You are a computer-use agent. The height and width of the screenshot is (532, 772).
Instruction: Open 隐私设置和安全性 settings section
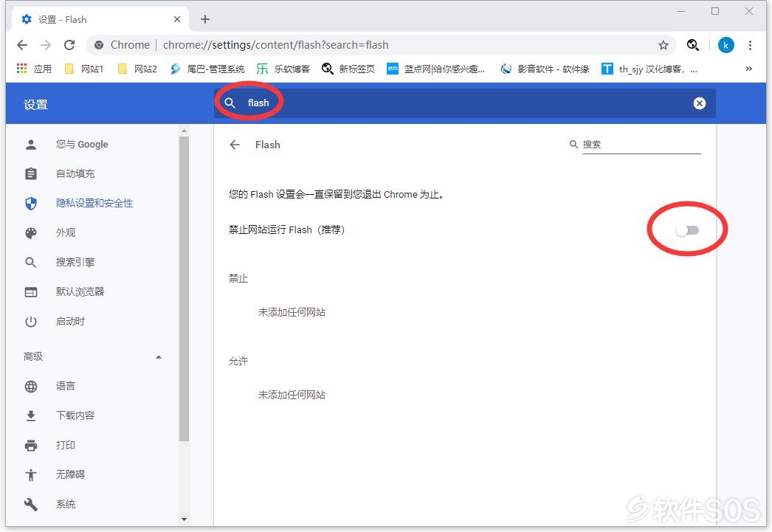point(94,203)
